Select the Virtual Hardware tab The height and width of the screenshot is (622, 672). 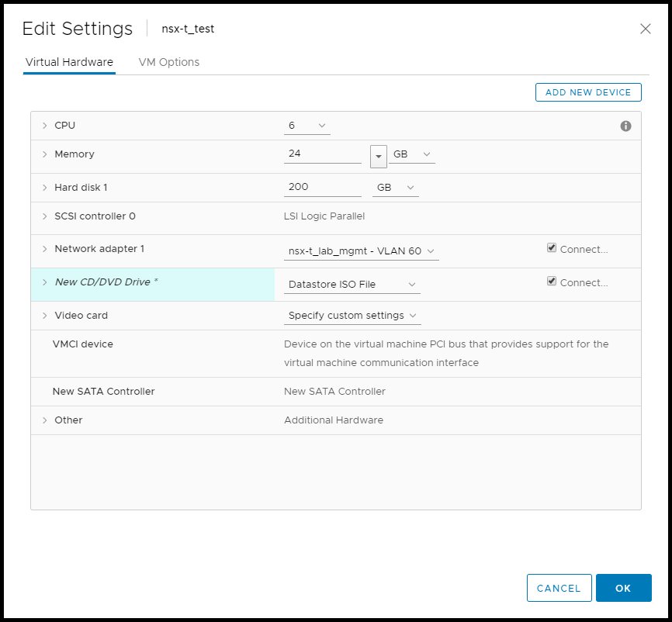point(69,62)
